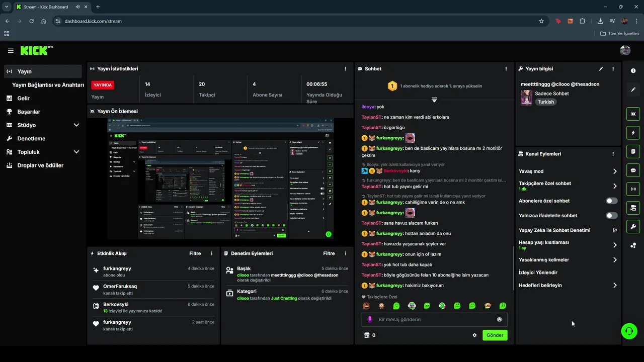Viewport: 644px width, 362px height.
Task: Toggle Yalnızca ifadelerle sohbet switch
Action: [612, 216]
